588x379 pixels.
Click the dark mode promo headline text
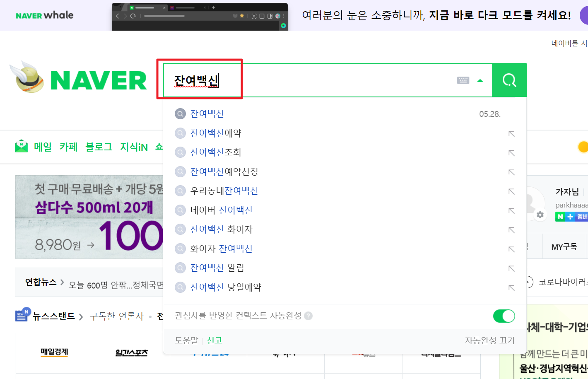[x=436, y=15]
